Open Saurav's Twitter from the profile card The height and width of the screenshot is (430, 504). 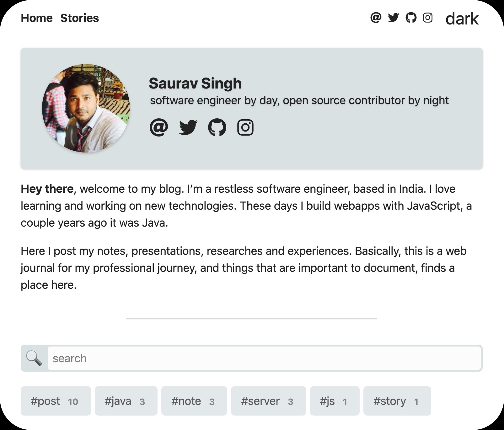tap(188, 127)
